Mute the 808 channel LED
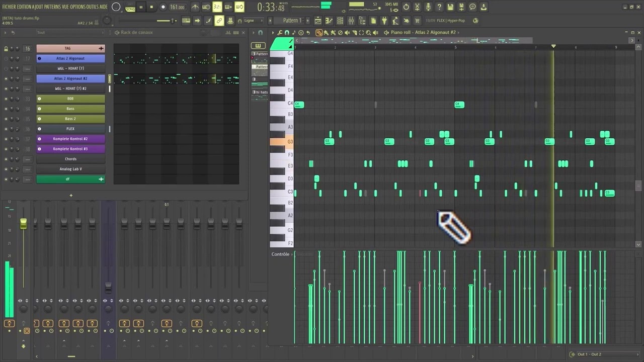644x362 pixels. point(6,99)
